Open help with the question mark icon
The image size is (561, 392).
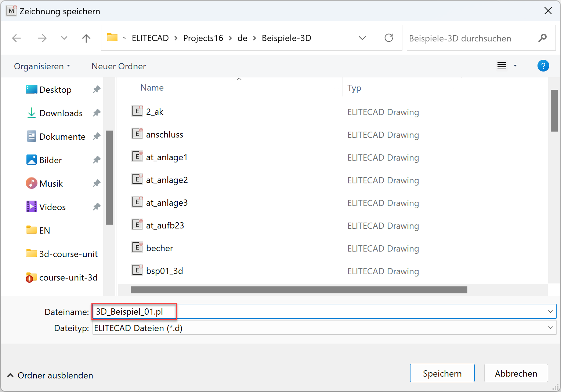click(543, 66)
